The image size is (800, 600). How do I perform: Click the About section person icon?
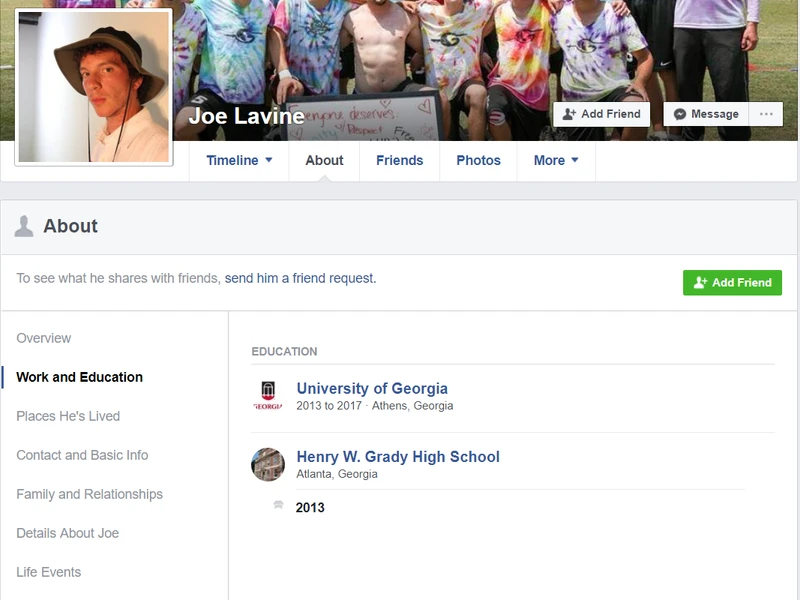coord(24,226)
